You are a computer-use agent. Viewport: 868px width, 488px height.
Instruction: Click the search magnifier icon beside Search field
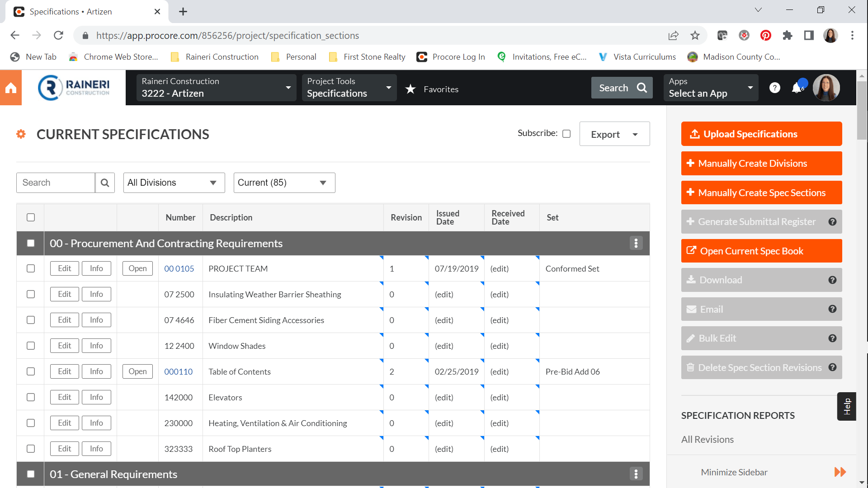click(105, 183)
